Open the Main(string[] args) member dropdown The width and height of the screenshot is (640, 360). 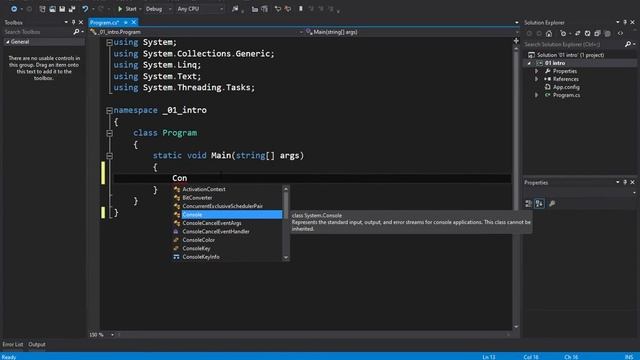point(412,32)
